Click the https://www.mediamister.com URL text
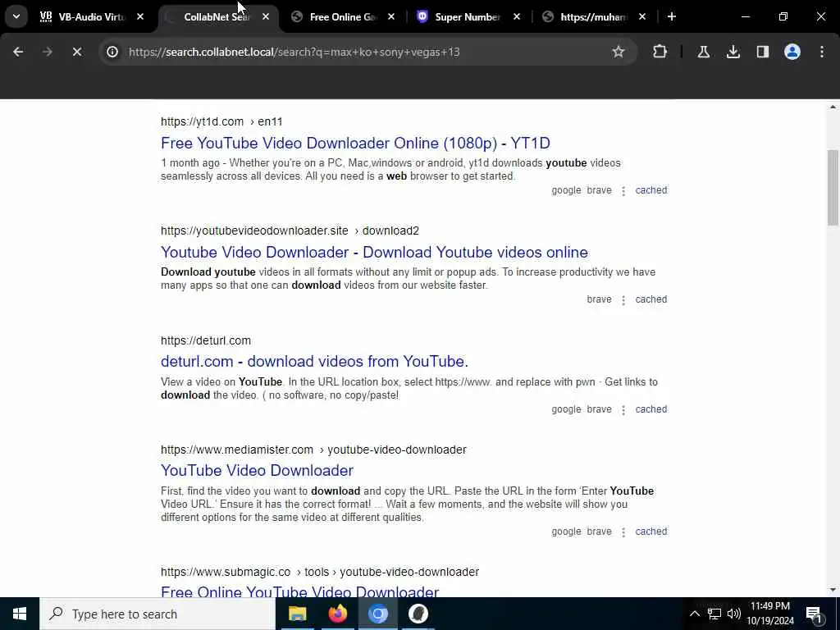Image resolution: width=840 pixels, height=630 pixels. point(237,450)
